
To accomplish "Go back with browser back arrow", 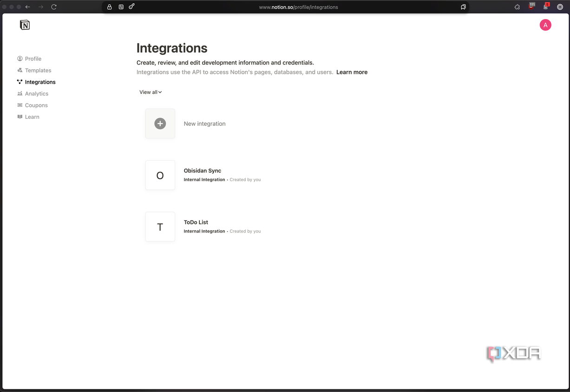I will coord(28,7).
